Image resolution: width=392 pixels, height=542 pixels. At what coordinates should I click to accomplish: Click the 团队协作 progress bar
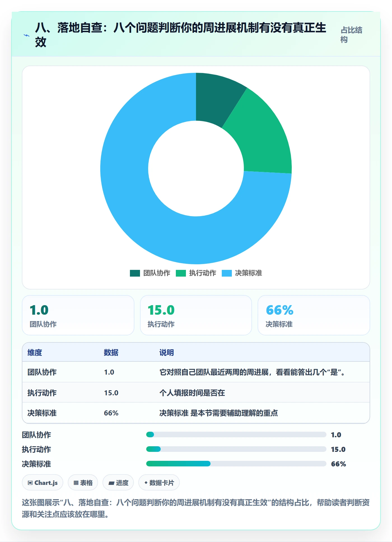(236, 434)
